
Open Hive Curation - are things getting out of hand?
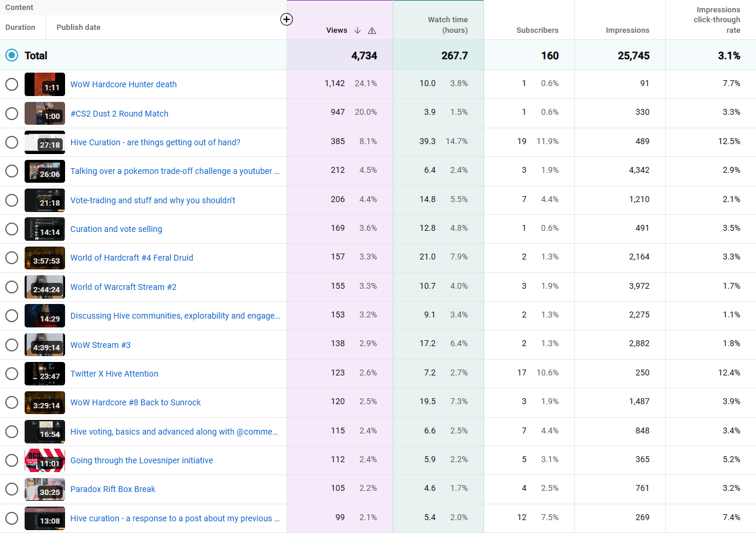pos(155,142)
